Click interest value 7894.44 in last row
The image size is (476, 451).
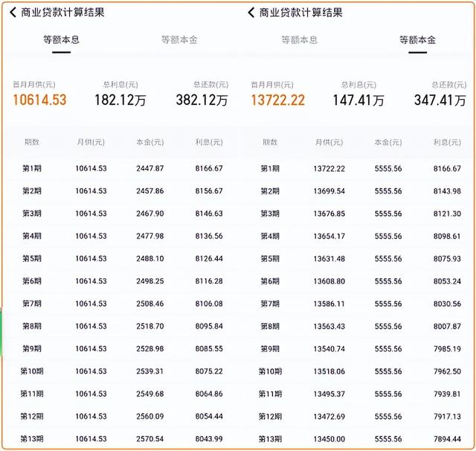point(447,439)
